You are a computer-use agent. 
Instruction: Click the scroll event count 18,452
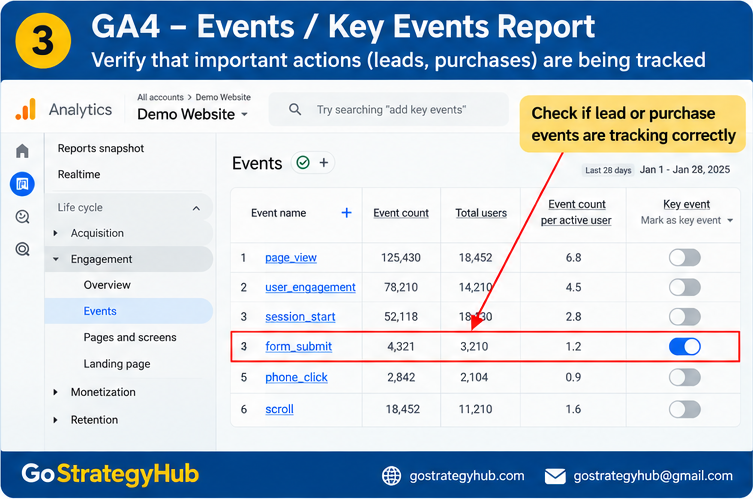coord(402,409)
